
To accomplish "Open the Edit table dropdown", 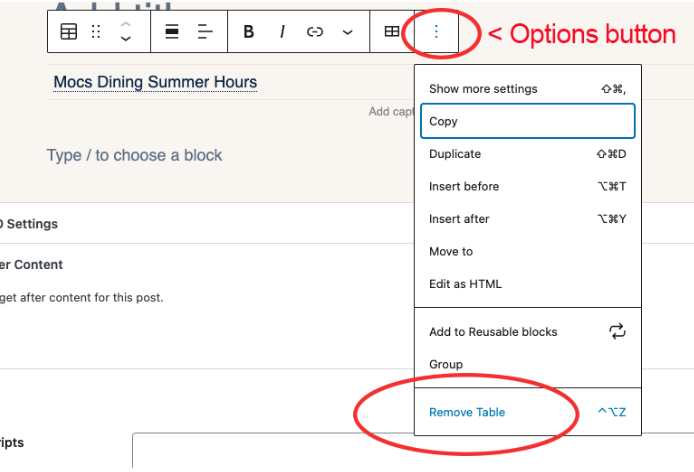I will click(392, 32).
